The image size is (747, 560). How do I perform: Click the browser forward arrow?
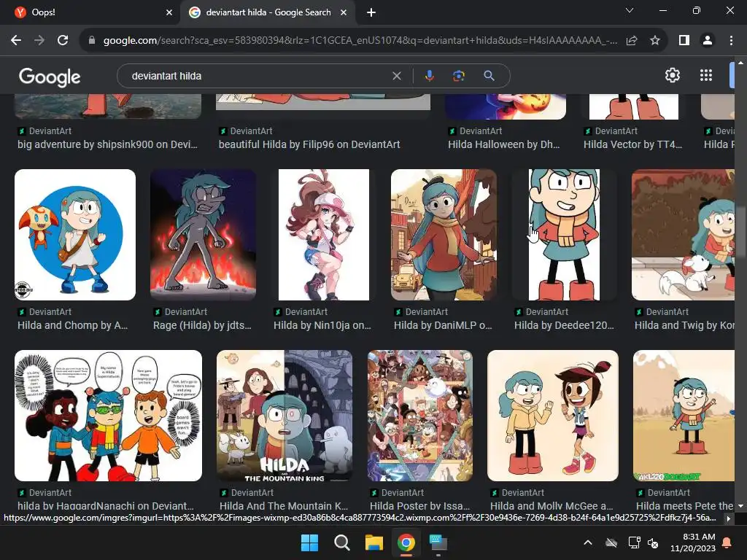point(39,41)
